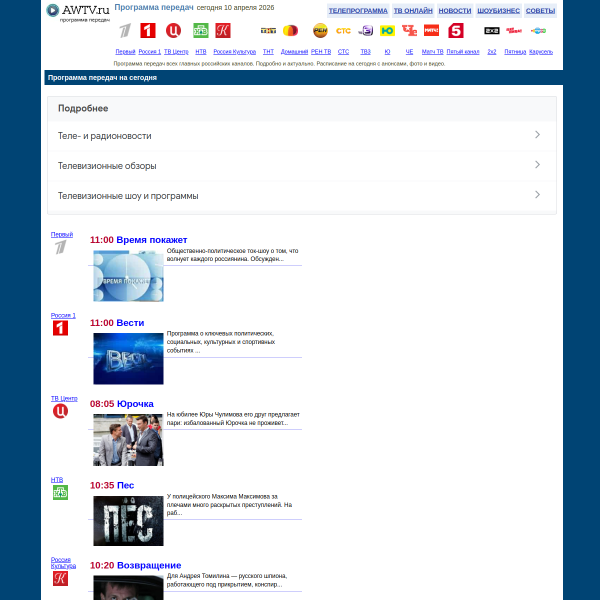Click the Программа передач header link
Screen dimensions: 600x600
click(154, 7)
